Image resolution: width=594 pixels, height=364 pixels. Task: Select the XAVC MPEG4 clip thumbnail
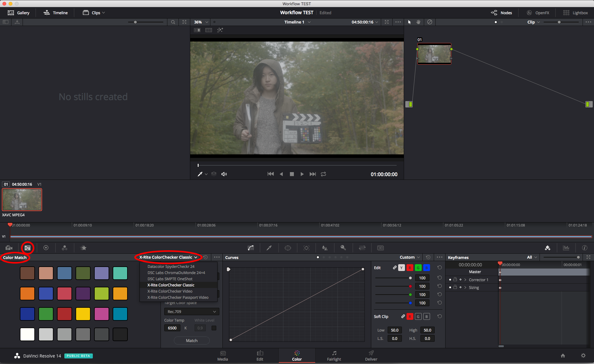click(22, 200)
